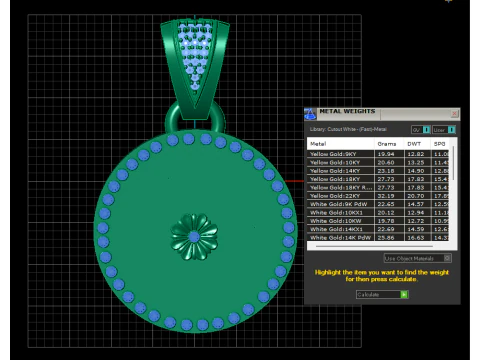Close the Metal Weights panel
This screenshot has height=360, width=480.
pos(454,114)
